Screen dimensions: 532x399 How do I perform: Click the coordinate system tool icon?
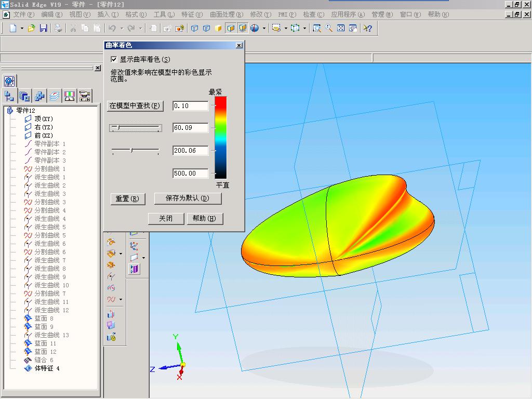point(134,246)
